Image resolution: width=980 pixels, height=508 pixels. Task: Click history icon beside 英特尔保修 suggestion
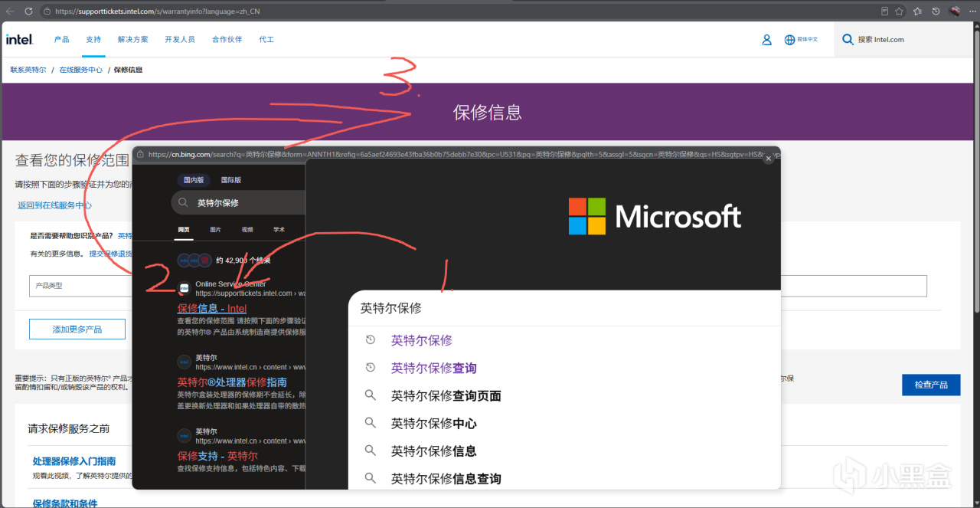click(x=370, y=340)
